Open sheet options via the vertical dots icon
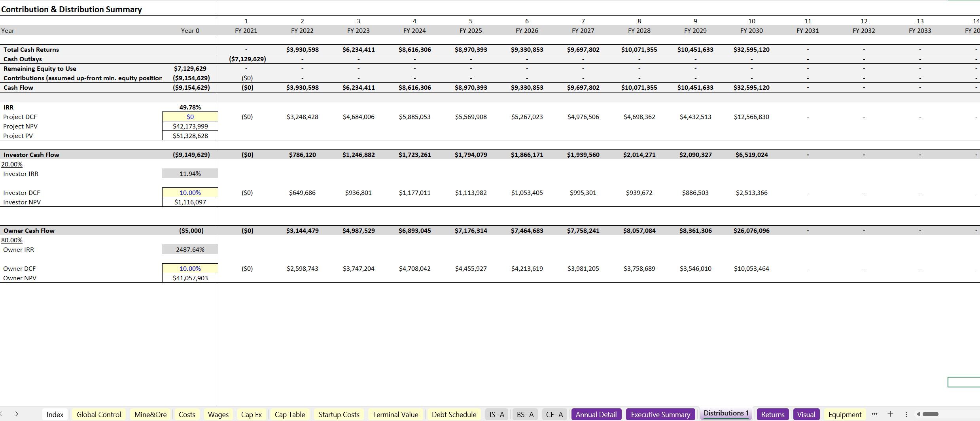 click(x=906, y=414)
